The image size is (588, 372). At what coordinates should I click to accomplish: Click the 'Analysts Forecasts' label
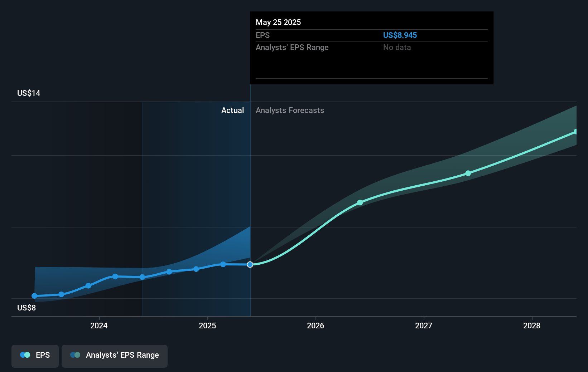click(290, 111)
